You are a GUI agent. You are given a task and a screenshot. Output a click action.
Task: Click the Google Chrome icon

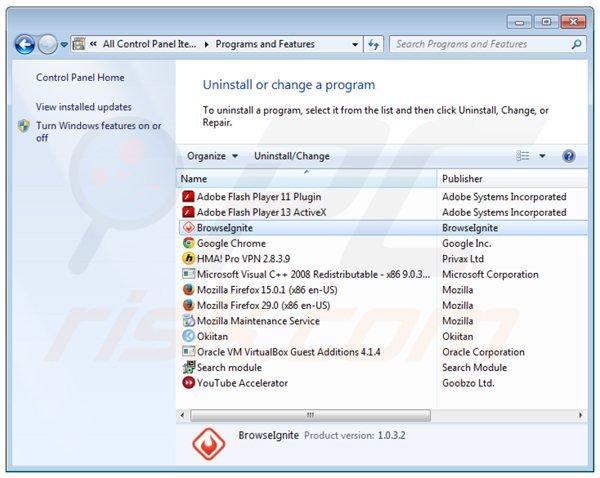coord(188,243)
